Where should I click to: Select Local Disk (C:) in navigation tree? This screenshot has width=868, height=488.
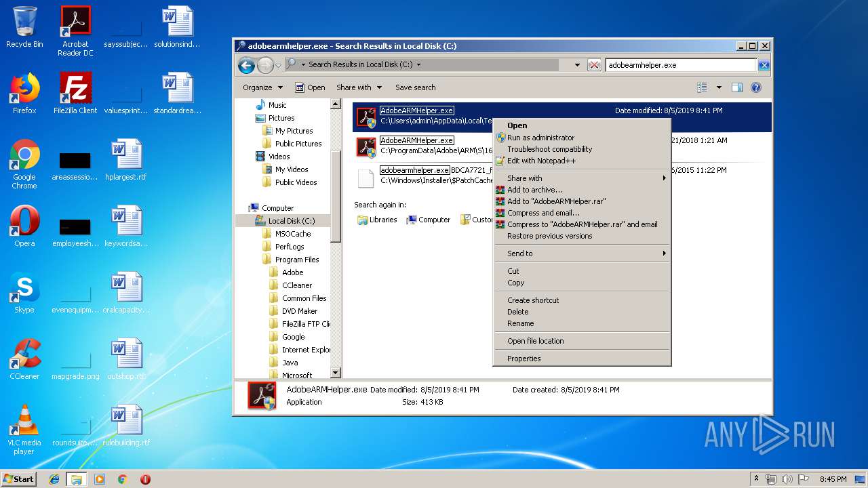pos(285,221)
